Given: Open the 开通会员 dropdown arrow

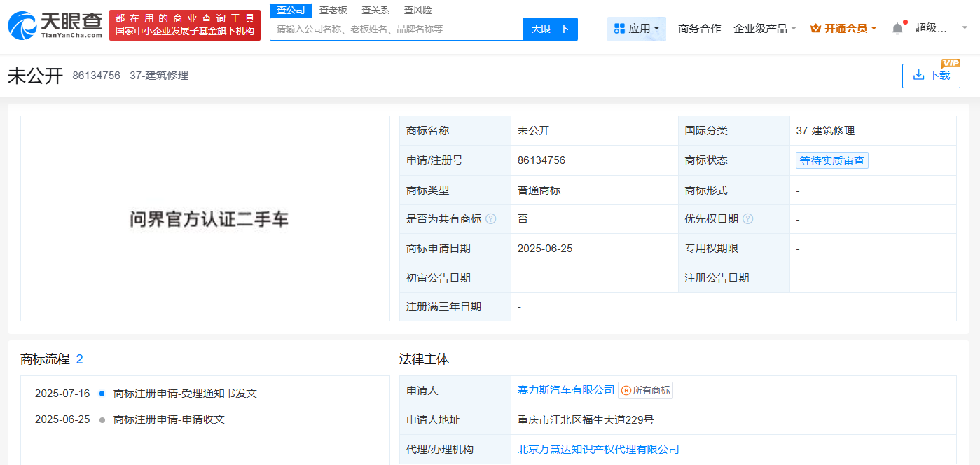Looking at the screenshot, I should click(874, 29).
